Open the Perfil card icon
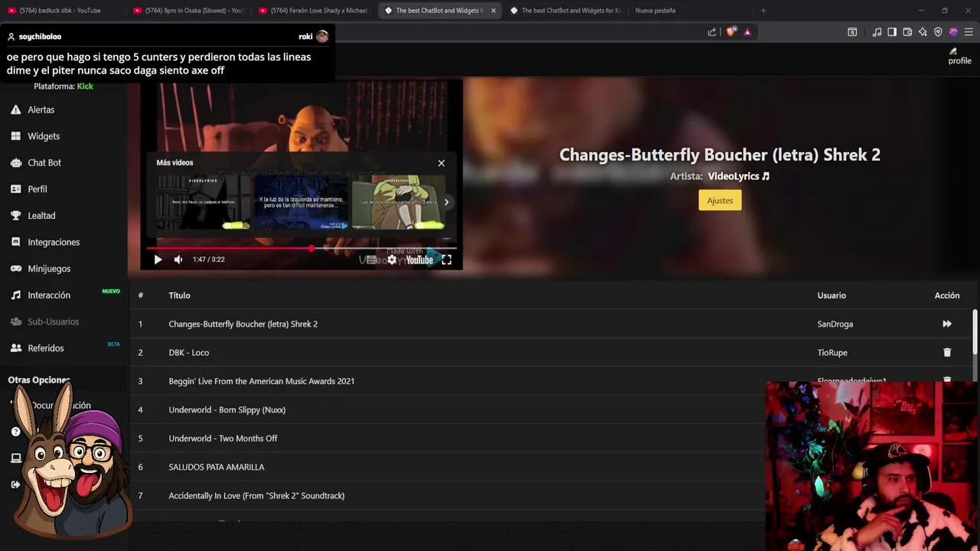This screenshot has width=980, height=551. 15,189
